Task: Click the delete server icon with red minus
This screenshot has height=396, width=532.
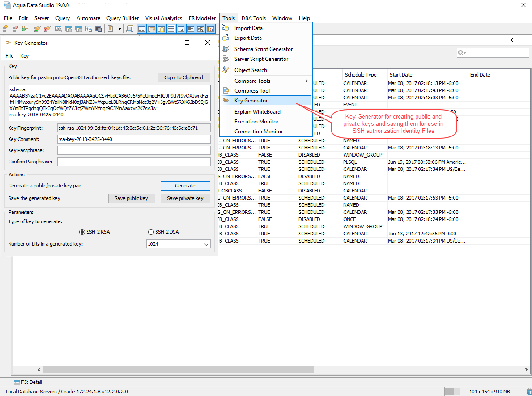Action: [15, 29]
